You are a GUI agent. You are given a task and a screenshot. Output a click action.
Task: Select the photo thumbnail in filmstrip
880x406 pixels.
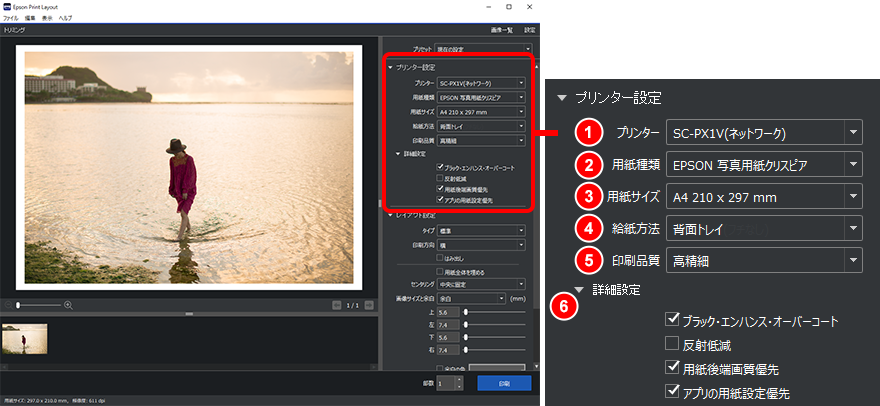(x=25, y=338)
